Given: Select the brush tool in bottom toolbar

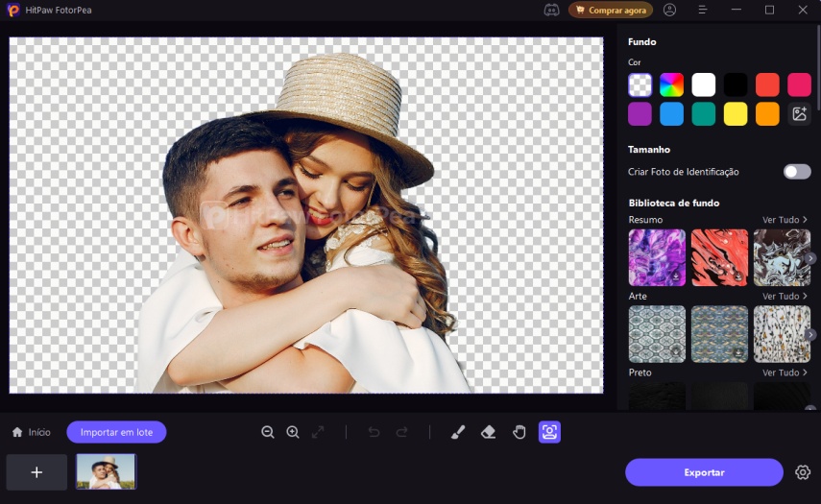Looking at the screenshot, I should [458, 432].
